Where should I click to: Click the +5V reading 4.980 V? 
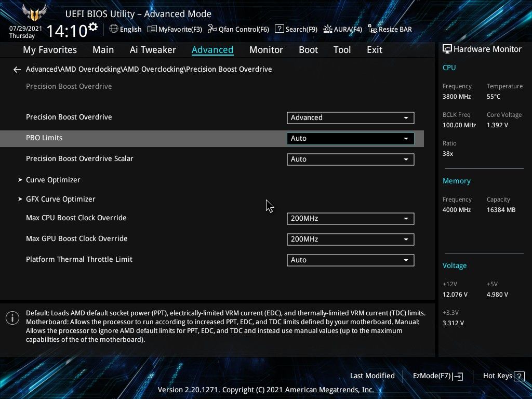pos(497,295)
